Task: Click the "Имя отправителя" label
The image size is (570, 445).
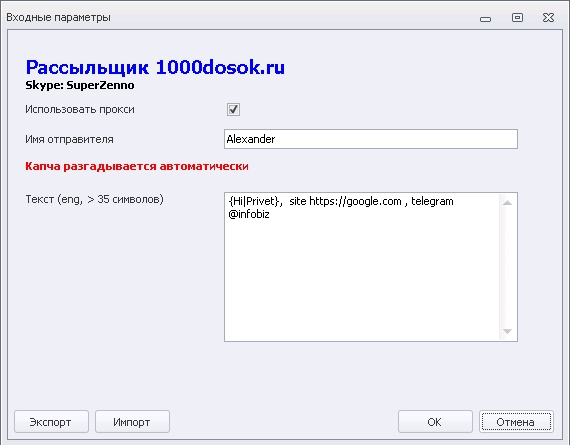Action: coord(69,139)
